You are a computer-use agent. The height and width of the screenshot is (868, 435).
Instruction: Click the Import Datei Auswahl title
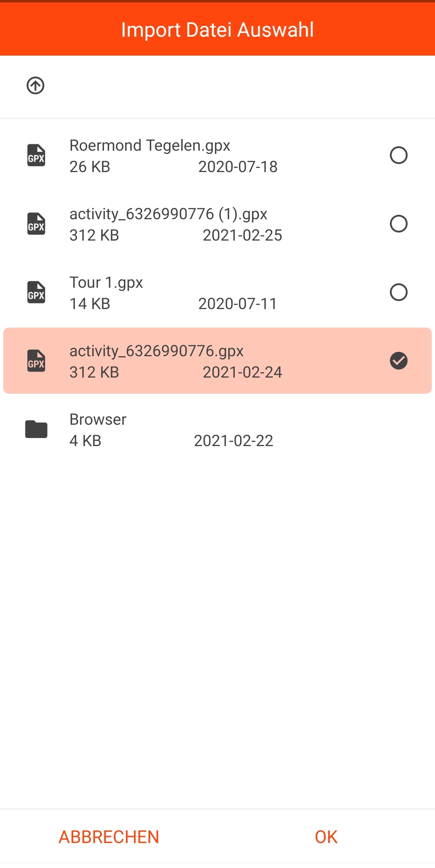point(217,30)
